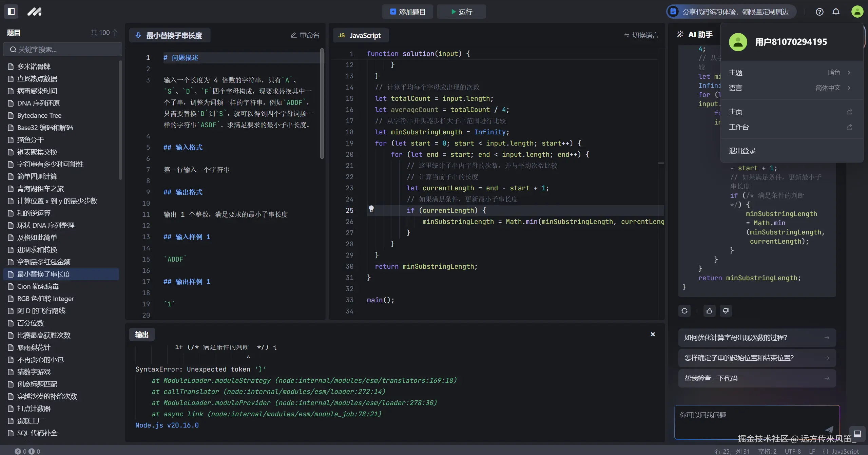Click the help question mark icon
This screenshot has width=868, height=455.
pos(819,12)
